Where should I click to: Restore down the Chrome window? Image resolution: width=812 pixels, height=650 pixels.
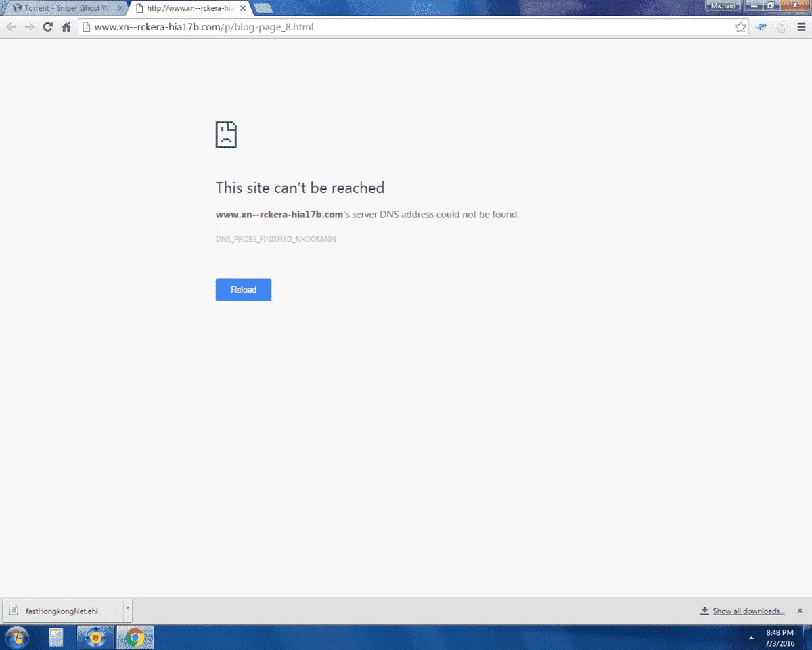(x=770, y=5)
